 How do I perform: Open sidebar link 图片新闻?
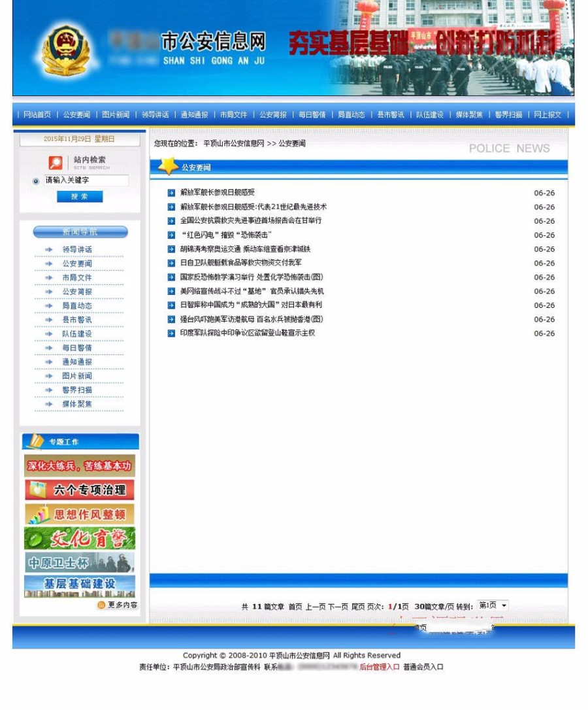77,376
